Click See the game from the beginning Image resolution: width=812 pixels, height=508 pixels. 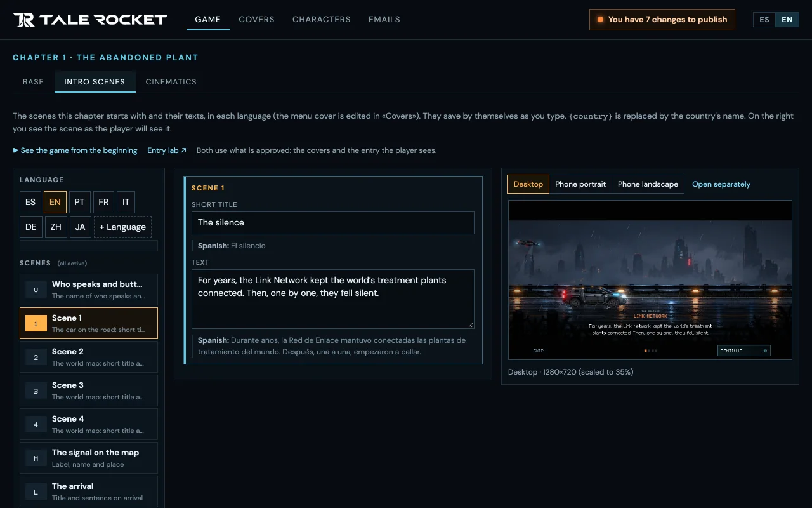75,150
